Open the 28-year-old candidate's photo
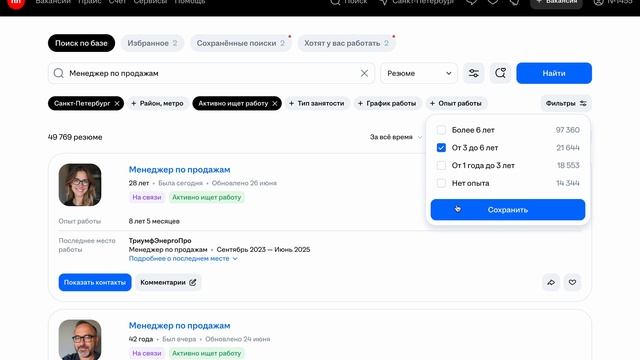This screenshot has height=360, width=640. click(x=80, y=185)
